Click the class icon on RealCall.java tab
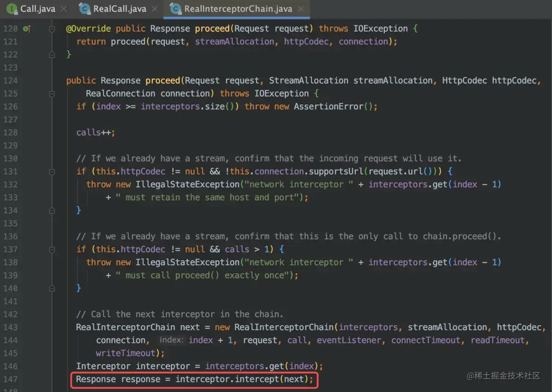The width and height of the screenshot is (552, 392). coord(84,9)
